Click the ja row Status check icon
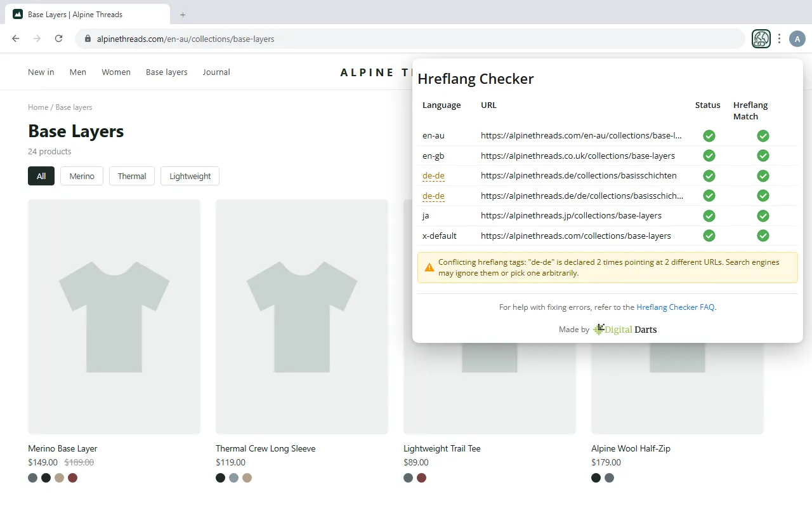The height and width of the screenshot is (508, 812). click(709, 216)
